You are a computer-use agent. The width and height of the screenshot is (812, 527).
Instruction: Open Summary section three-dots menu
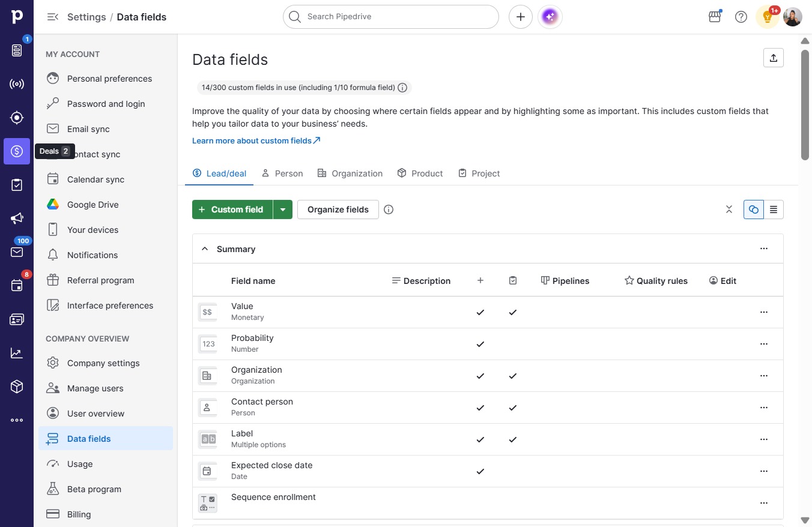[764, 248]
